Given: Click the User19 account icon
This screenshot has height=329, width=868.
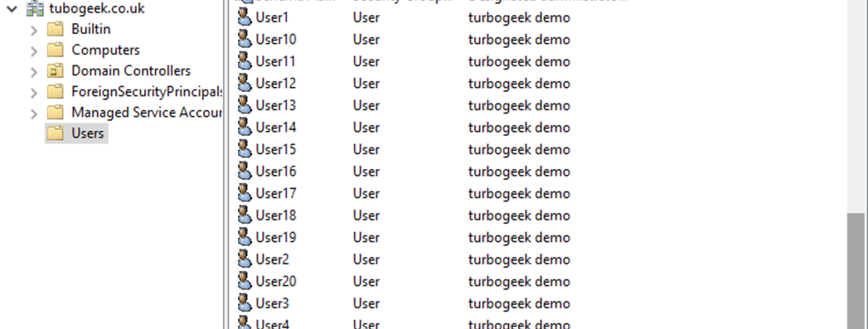Looking at the screenshot, I should [245, 237].
